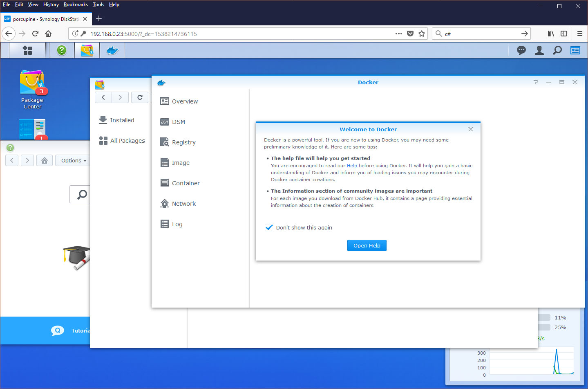Image resolution: width=588 pixels, height=389 pixels.
Task: Switch to Package Center in DSM taskbar
Action: 87,50
